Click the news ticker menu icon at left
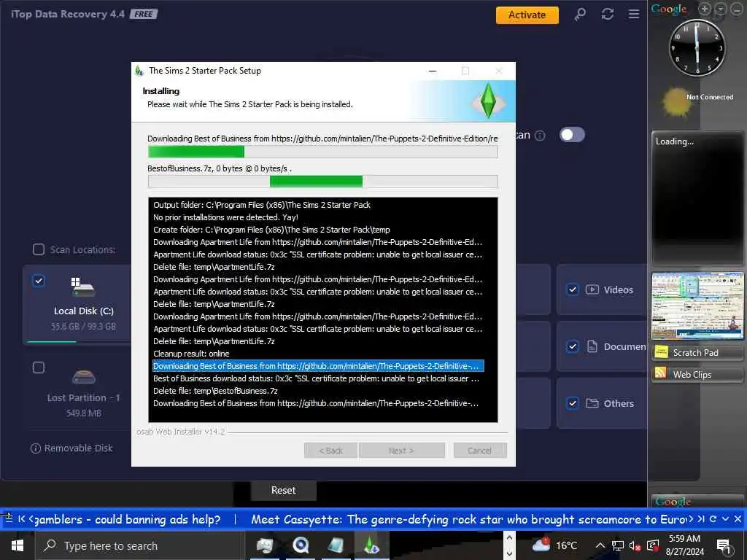 (x=7, y=518)
